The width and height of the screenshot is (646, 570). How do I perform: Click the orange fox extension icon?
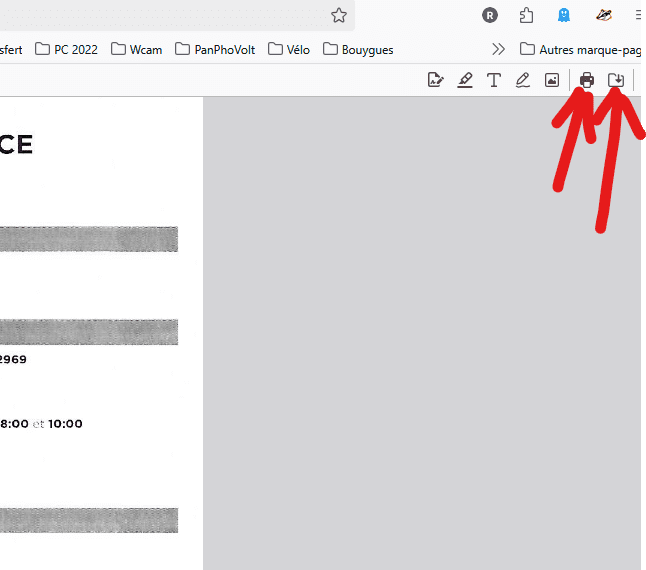click(604, 16)
